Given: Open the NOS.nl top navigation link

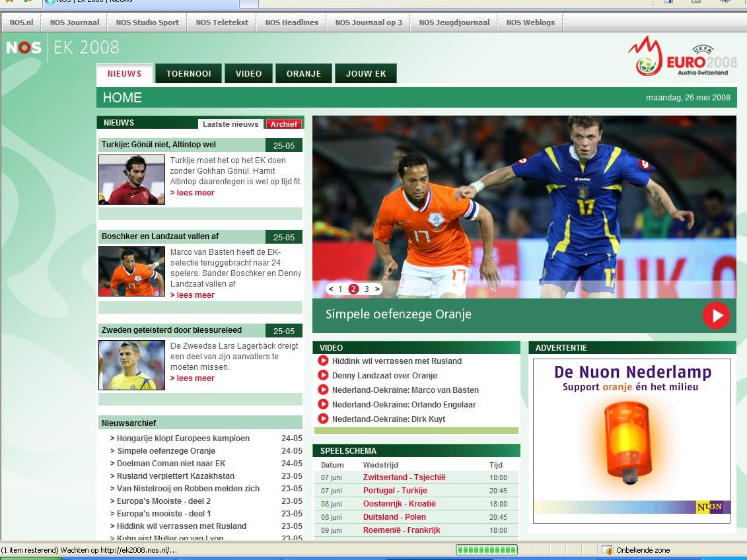Looking at the screenshot, I should point(21,22).
